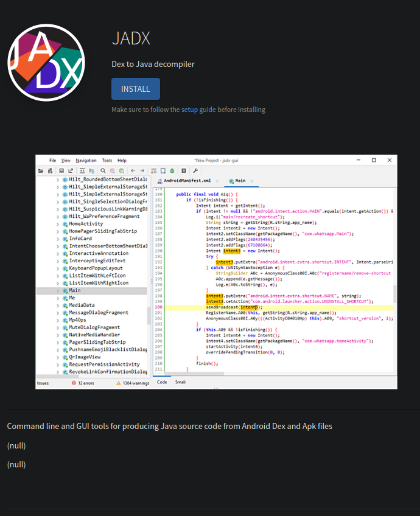Open the Navigation menu
This screenshot has width=420, height=516.
(x=86, y=161)
